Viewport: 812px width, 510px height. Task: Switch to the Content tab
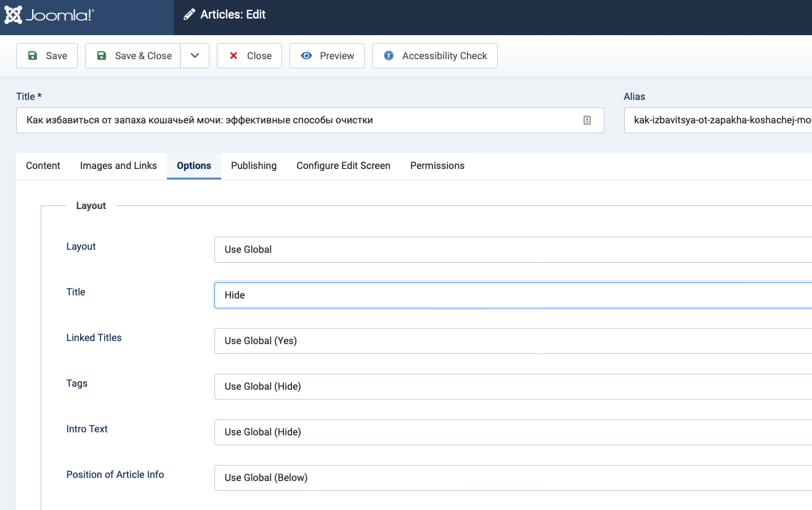[x=43, y=165]
